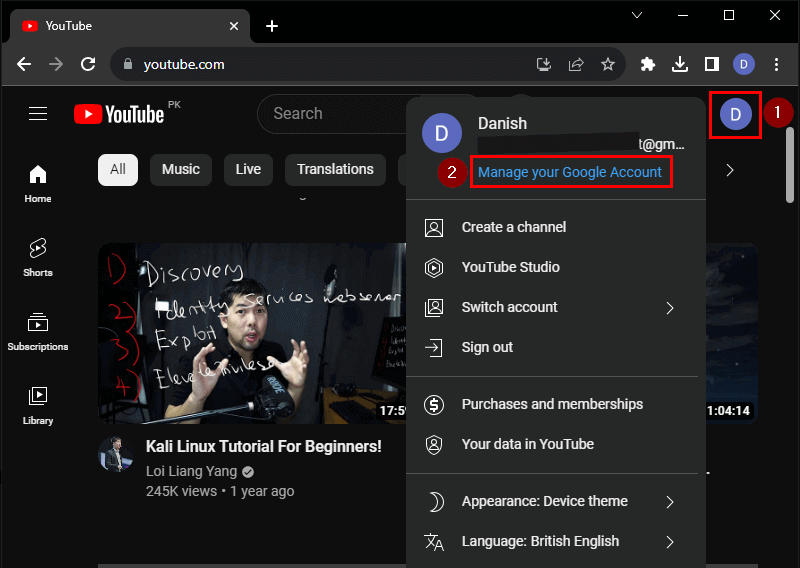Select the Music filter chip
The height and width of the screenshot is (568, 800).
pyautogui.click(x=181, y=169)
